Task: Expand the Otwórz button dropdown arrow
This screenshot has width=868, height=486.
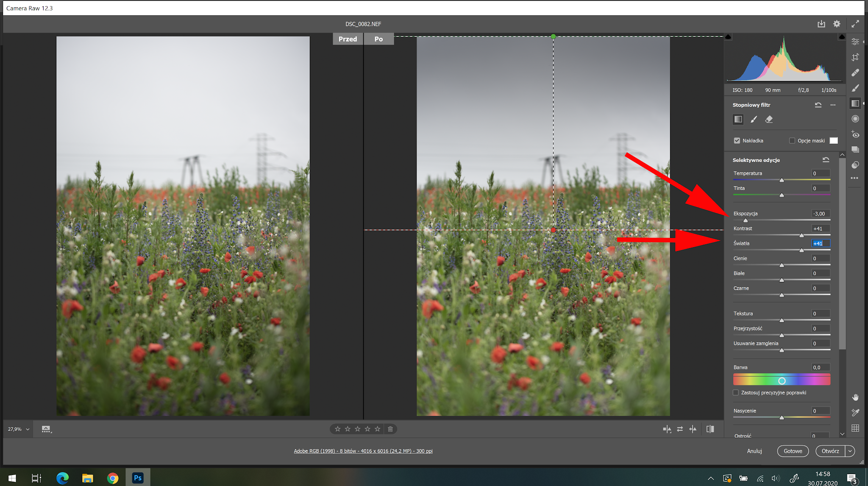Action: (x=850, y=451)
